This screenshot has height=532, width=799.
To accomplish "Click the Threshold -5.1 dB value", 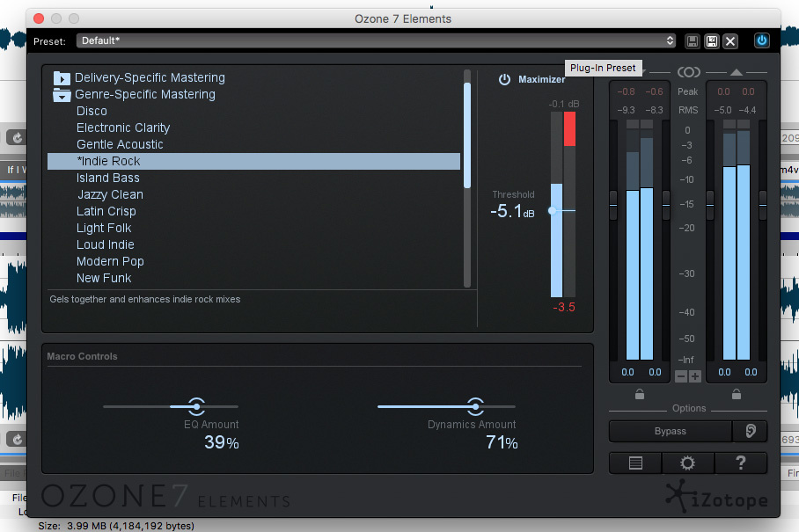I will (512, 211).
